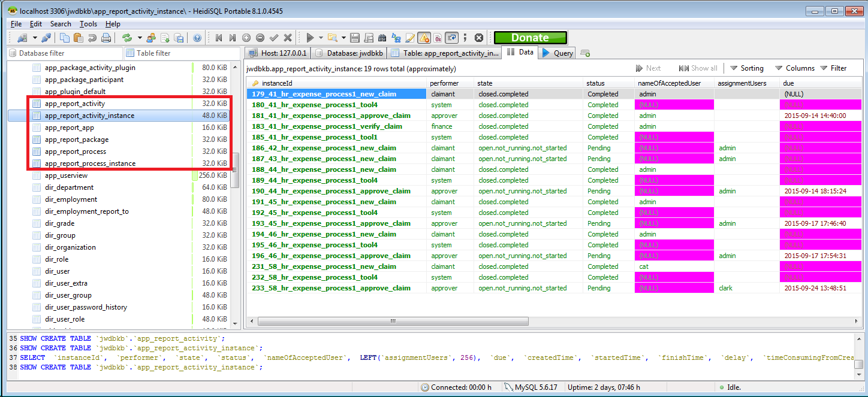This screenshot has width=868, height=397.
Task: Open the dropdown arrow beside Run query
Action: 321,38
